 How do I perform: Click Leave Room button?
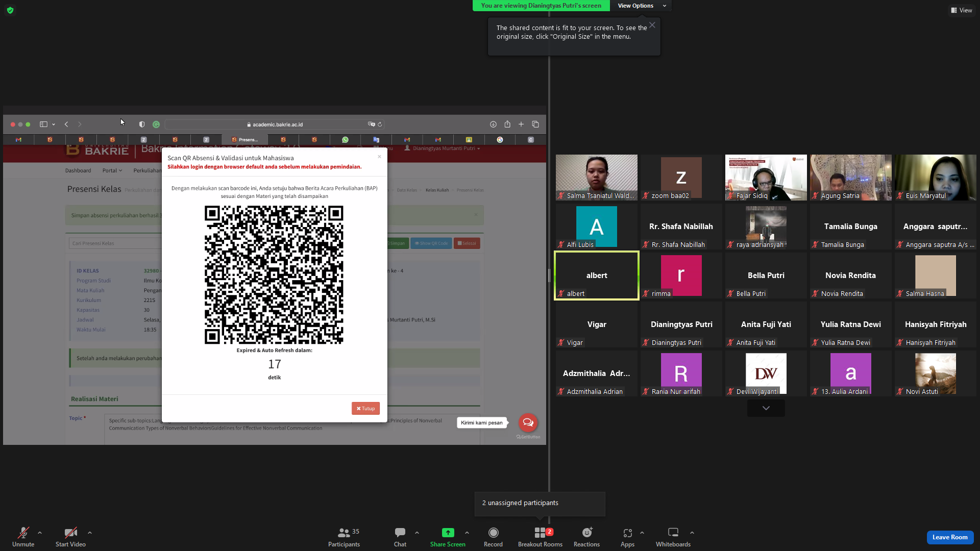point(950,537)
